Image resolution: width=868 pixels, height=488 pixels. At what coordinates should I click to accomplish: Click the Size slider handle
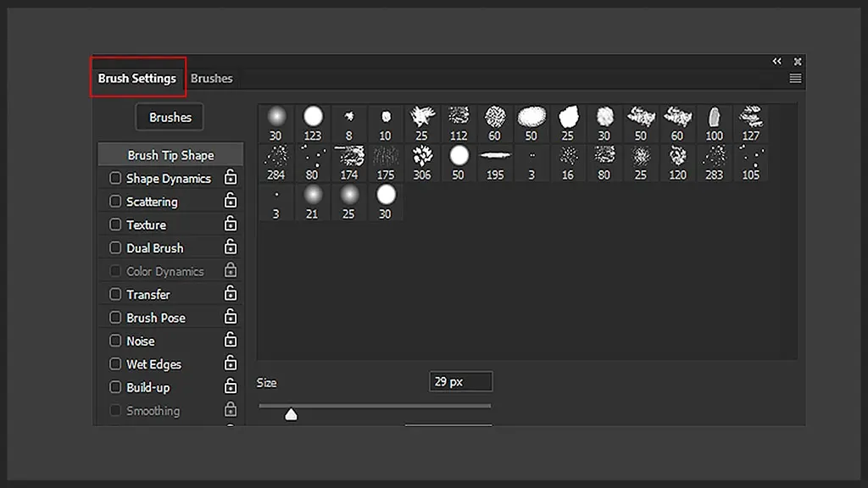(292, 414)
